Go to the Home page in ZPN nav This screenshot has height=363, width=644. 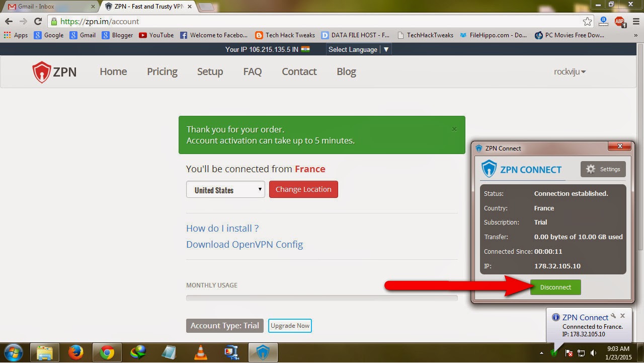point(113,72)
